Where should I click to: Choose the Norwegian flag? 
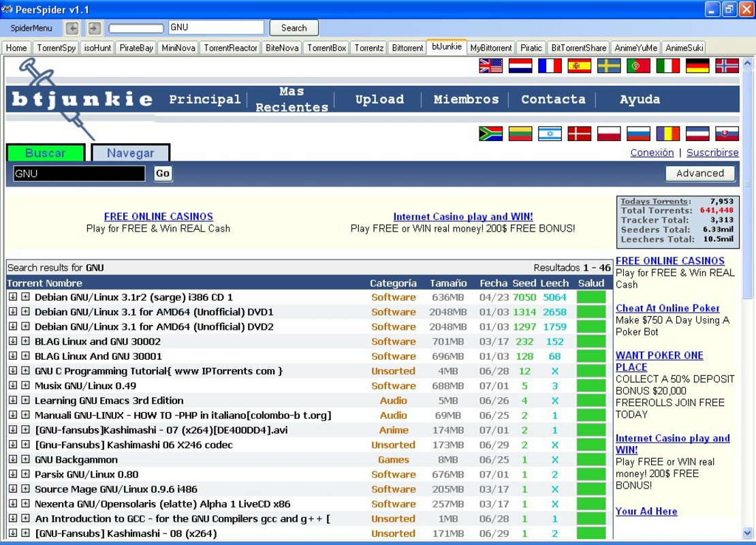[x=727, y=65]
